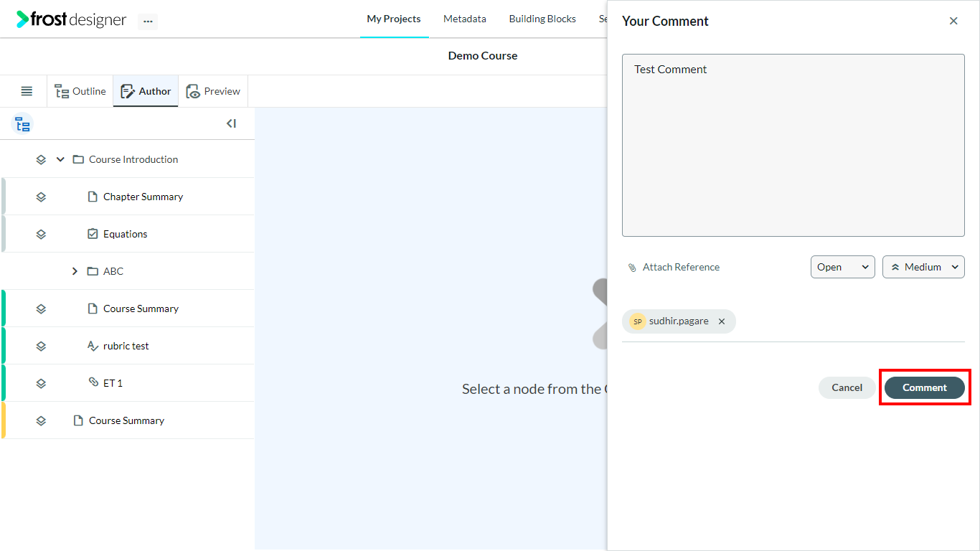
Task: Click the layers icon beside Equations
Action: coord(41,234)
